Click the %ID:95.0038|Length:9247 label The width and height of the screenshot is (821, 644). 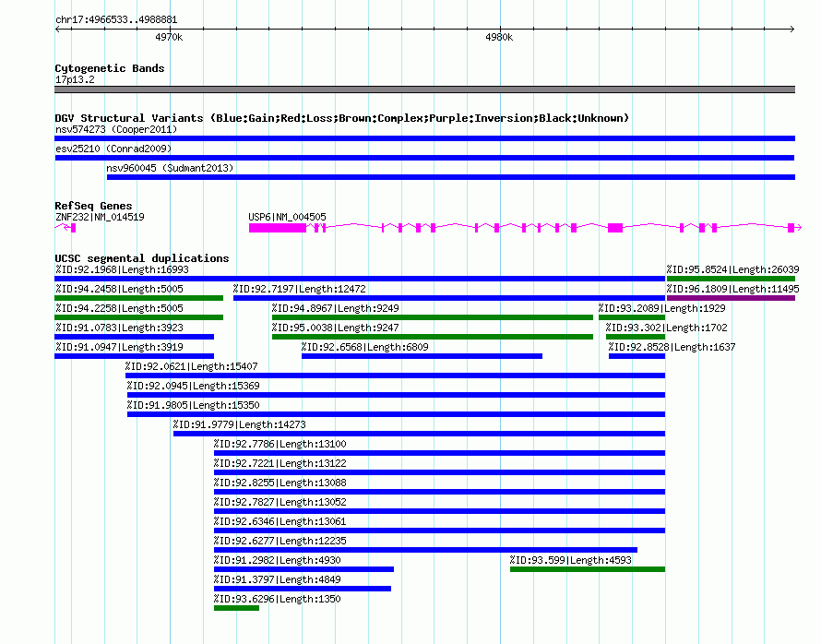336,328
